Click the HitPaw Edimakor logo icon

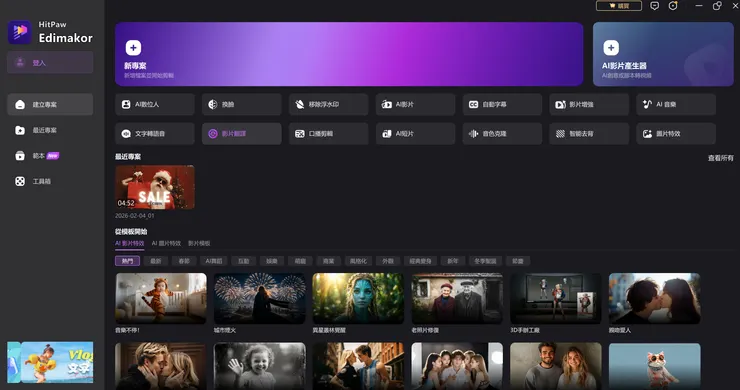point(19,32)
